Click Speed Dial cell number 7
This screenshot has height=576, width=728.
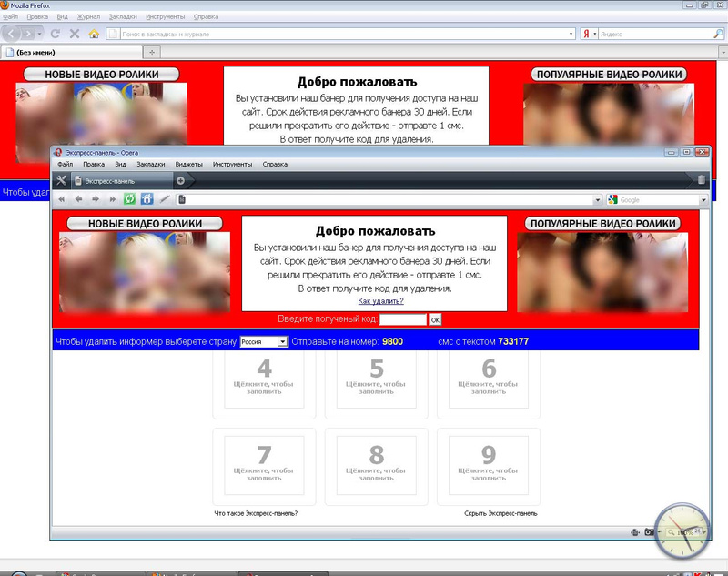point(264,465)
